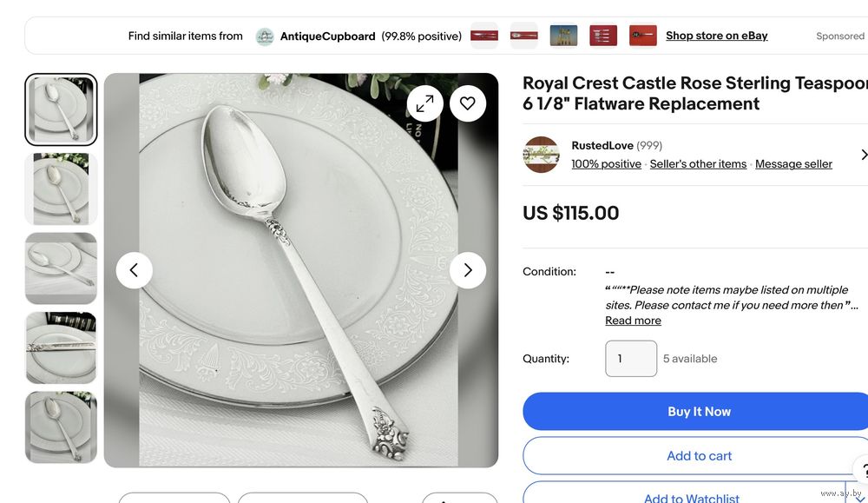The width and height of the screenshot is (868, 503).
Task: Add item to favorites with heart icon
Action: coord(468,104)
